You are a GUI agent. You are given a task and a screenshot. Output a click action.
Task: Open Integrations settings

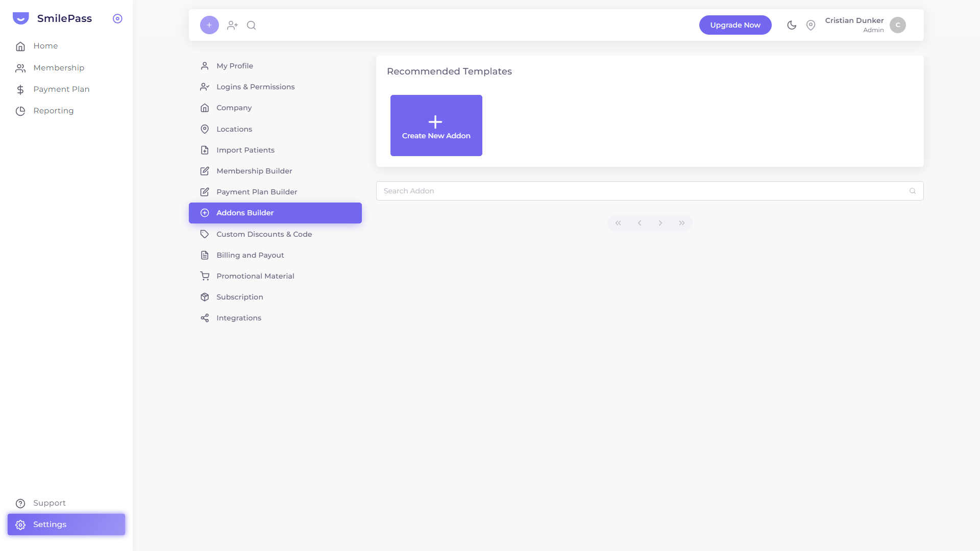[x=275, y=318]
